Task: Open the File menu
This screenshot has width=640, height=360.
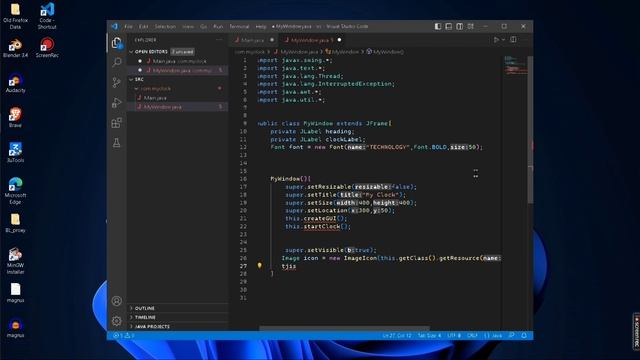Action: 129,26
